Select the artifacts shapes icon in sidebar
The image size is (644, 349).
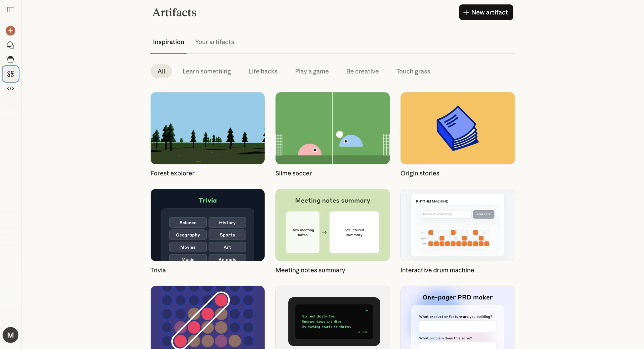(x=11, y=74)
